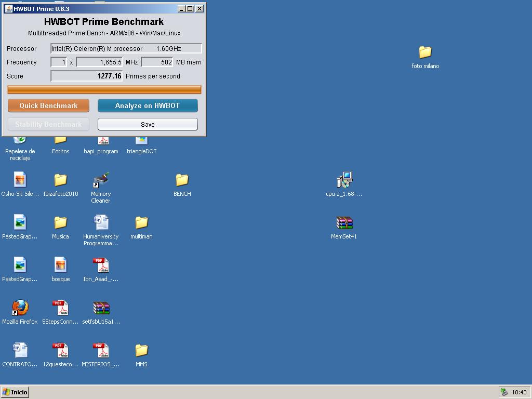Click the system tray network icon
The image size is (532, 399).
(x=504, y=392)
